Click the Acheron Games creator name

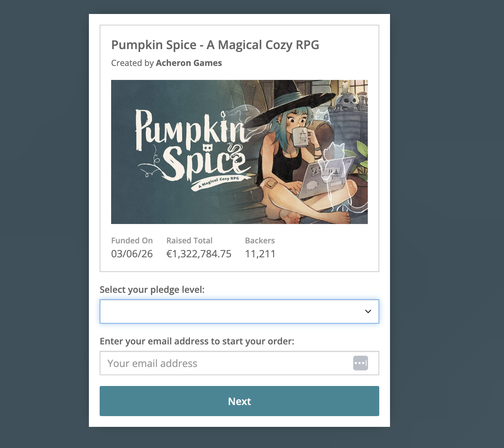pos(189,63)
